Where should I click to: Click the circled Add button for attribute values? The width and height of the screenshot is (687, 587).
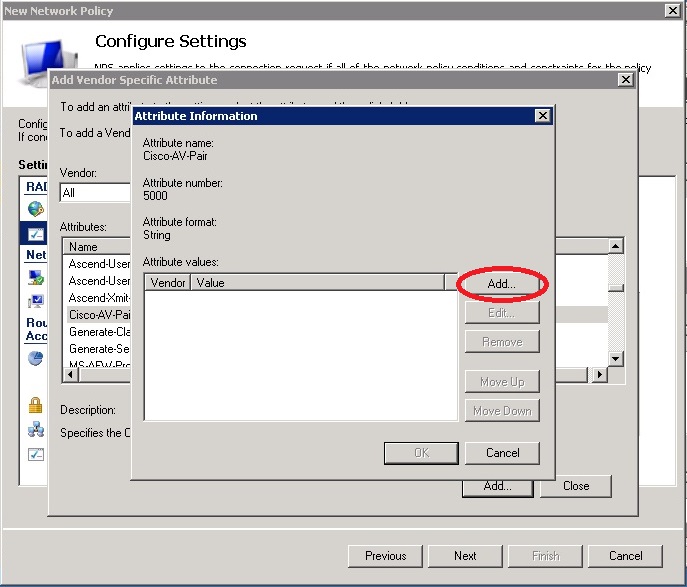(x=502, y=284)
